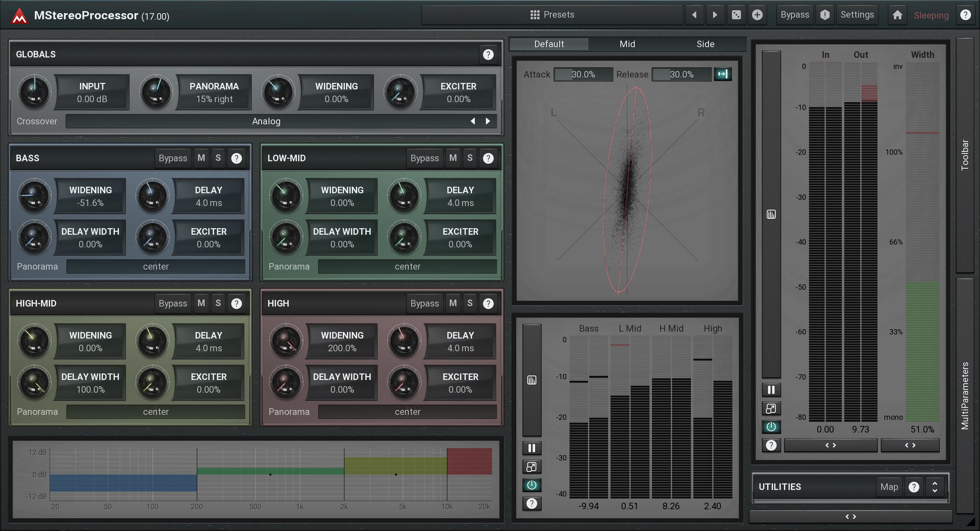
Task: Open the Settings button
Action: (857, 15)
